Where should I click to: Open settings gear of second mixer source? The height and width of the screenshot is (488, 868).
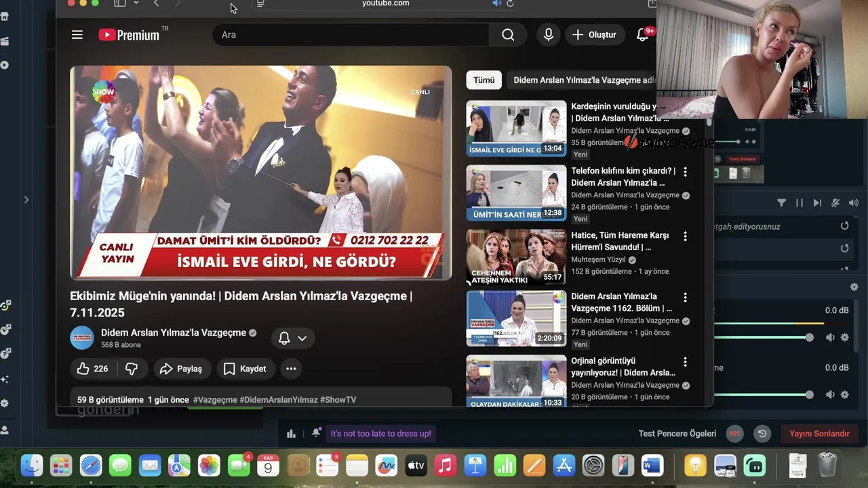845,394
